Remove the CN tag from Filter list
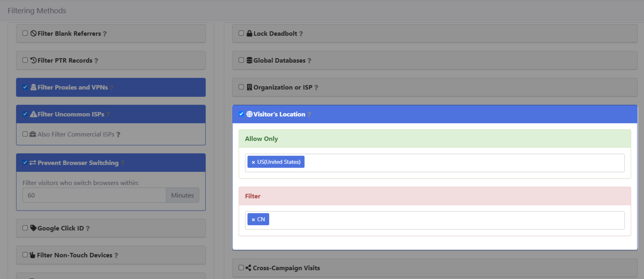 (x=253, y=220)
